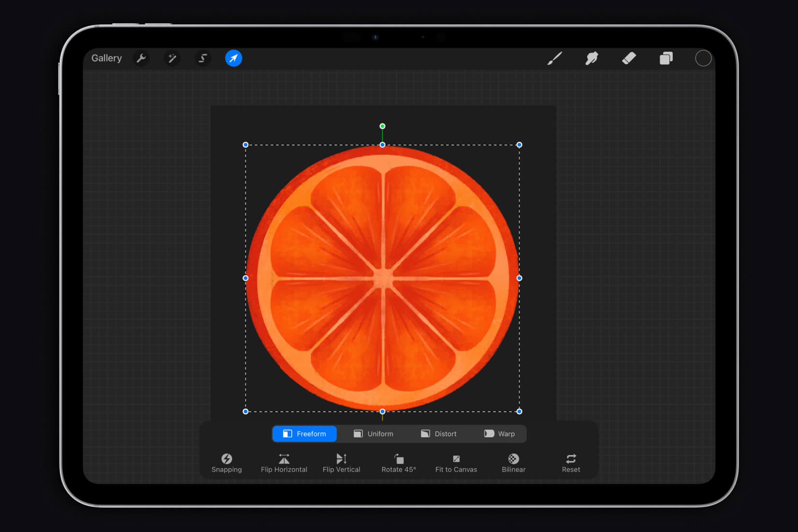Click the green rotation handle
Image resolution: width=798 pixels, height=532 pixels.
coord(383,126)
